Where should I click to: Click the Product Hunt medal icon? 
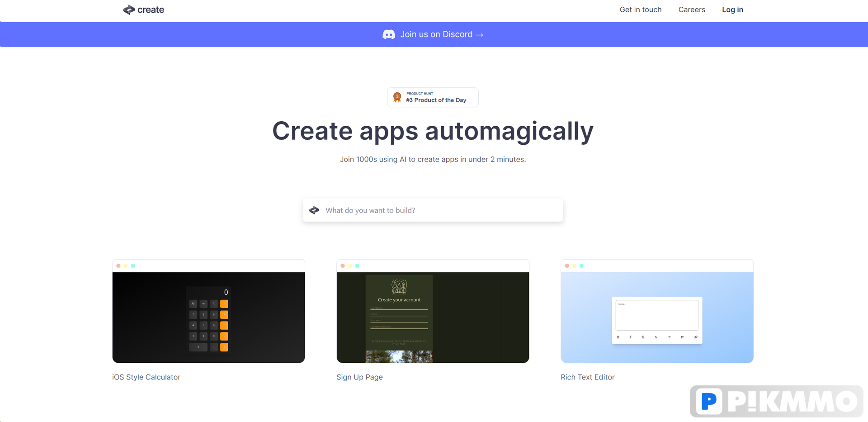[x=397, y=97]
